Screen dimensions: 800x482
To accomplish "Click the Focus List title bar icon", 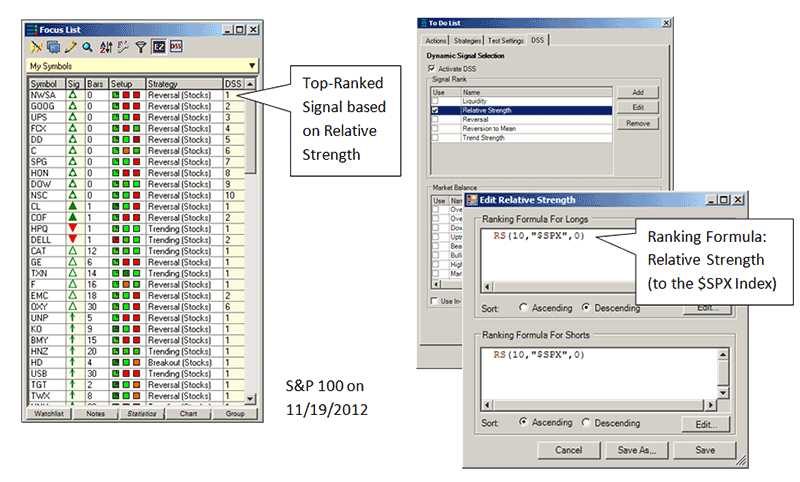I will tap(32, 30).
